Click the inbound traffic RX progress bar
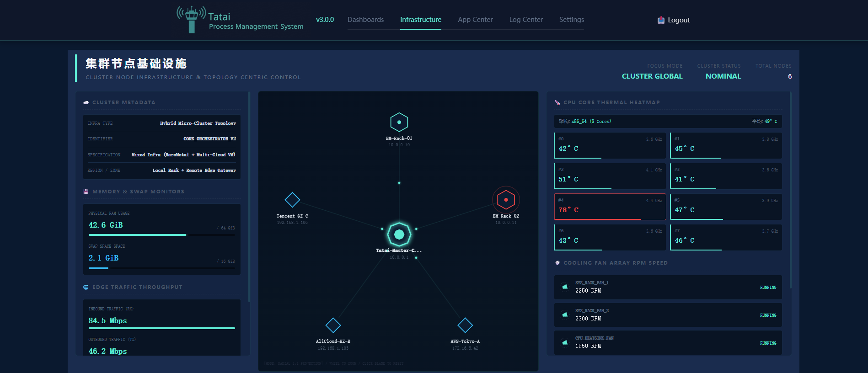Screen dimensions: 868x373 (x=161, y=328)
